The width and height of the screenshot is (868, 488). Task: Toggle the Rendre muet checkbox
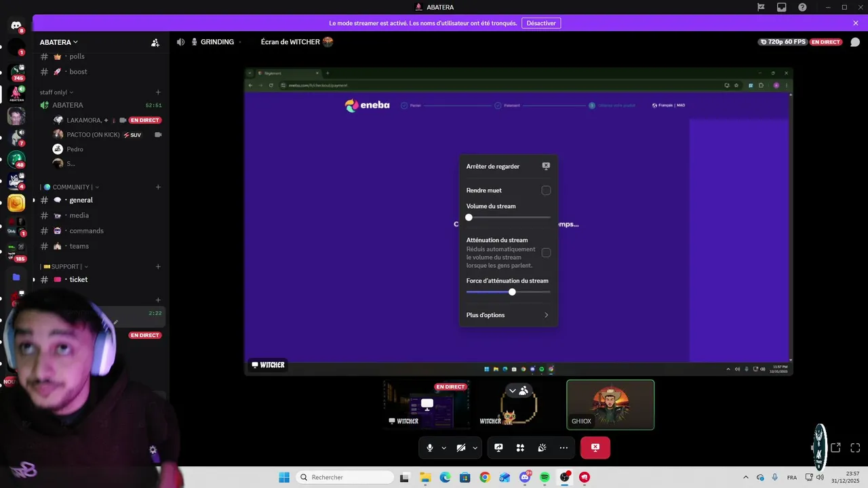546,190
